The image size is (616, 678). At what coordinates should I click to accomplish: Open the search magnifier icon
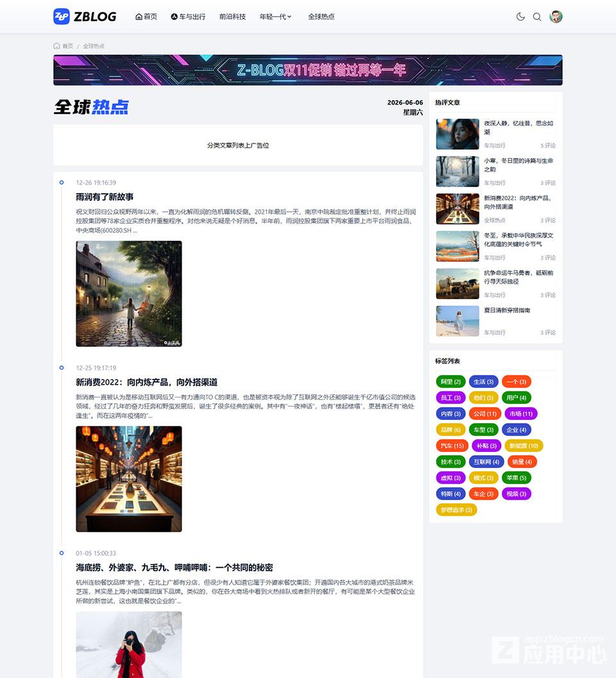point(537,17)
